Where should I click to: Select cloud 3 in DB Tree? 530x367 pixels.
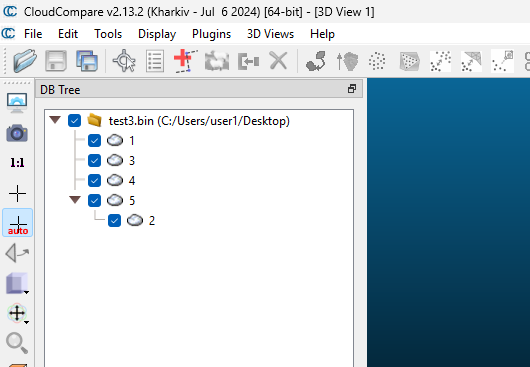point(132,161)
